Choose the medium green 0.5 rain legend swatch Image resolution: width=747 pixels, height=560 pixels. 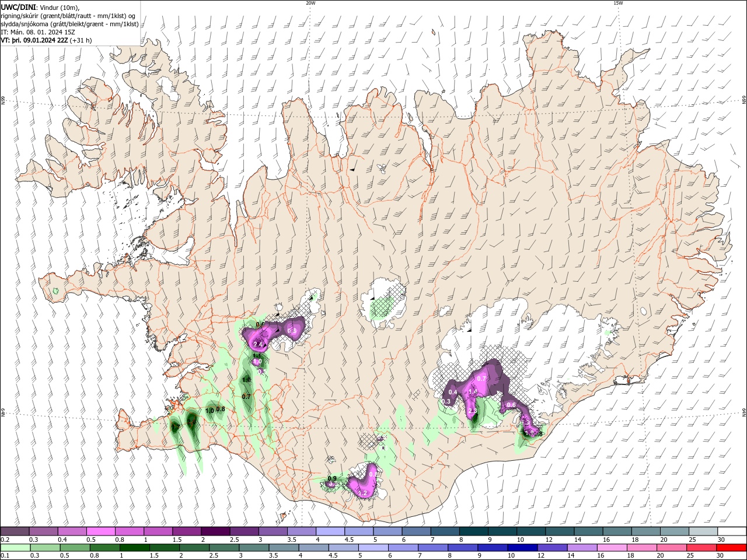[75, 548]
